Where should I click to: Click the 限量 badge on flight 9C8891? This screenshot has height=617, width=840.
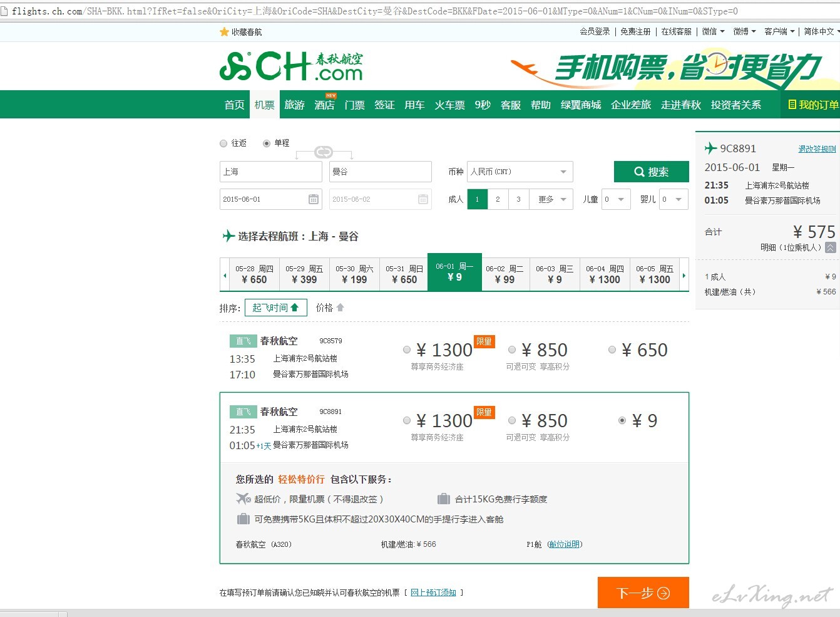click(x=484, y=412)
